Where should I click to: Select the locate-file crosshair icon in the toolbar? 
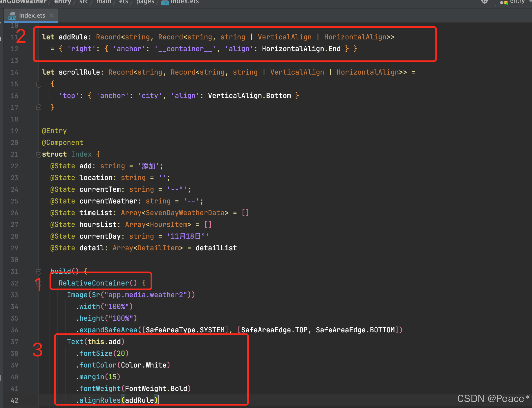[x=485, y=2]
